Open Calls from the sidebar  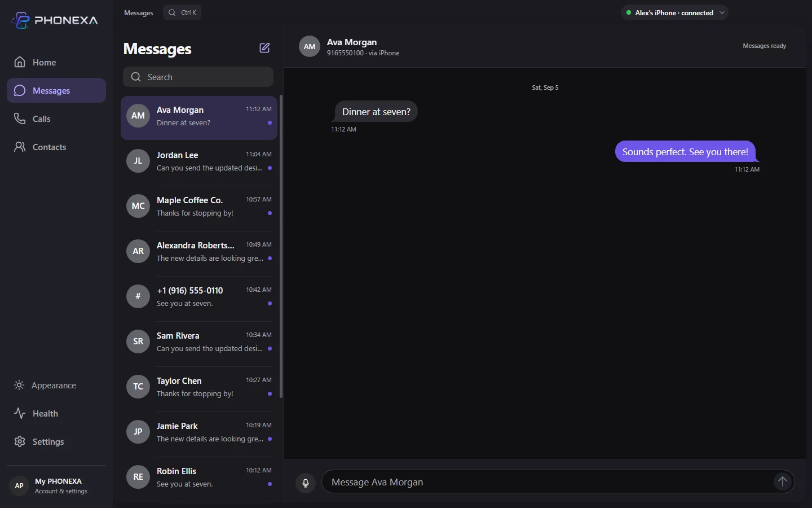(56, 119)
